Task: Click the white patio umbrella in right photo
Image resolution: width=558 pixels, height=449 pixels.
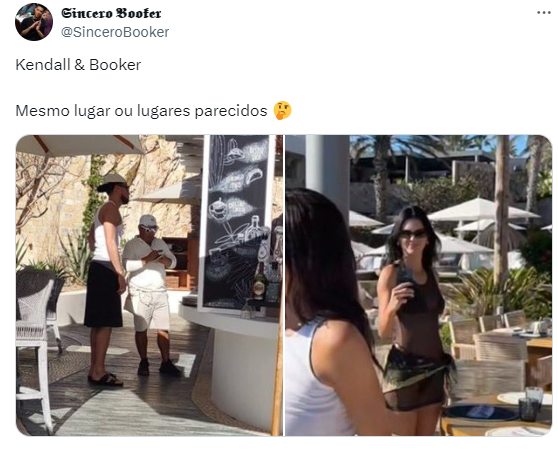Action: 483,209
